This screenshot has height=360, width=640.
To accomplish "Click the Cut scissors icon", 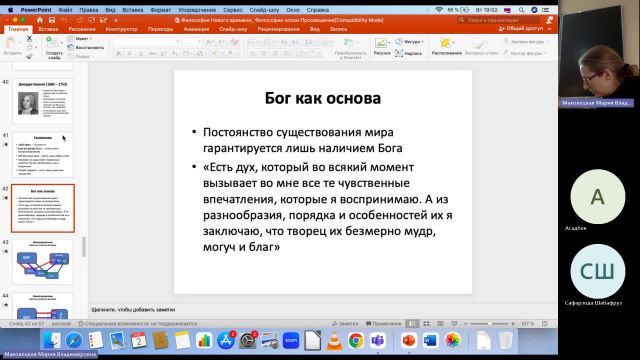I will (x=29, y=38).
